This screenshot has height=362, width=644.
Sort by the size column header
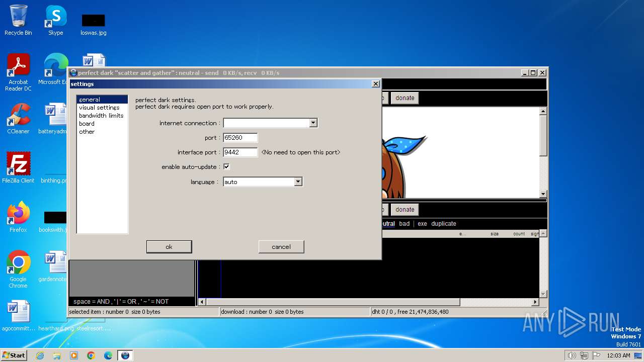point(495,234)
